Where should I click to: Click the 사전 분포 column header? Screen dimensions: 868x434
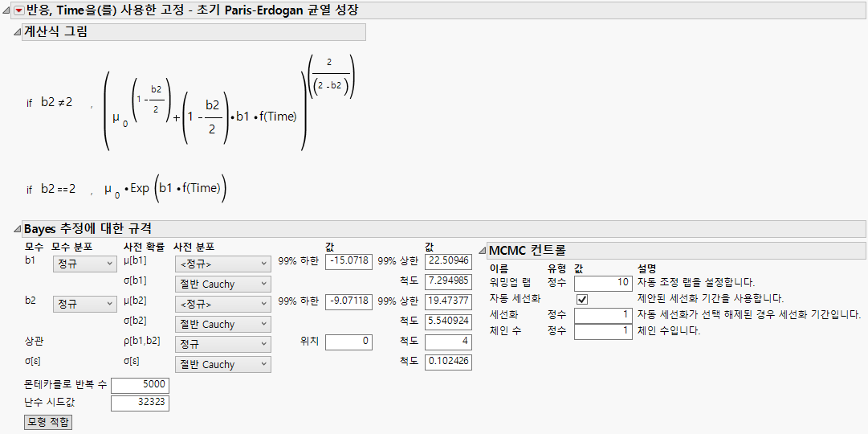(x=194, y=246)
